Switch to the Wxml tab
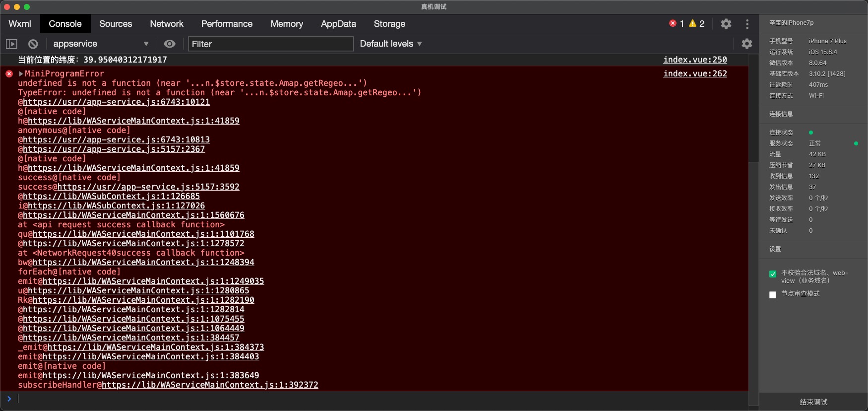The width and height of the screenshot is (868, 411). (20, 24)
